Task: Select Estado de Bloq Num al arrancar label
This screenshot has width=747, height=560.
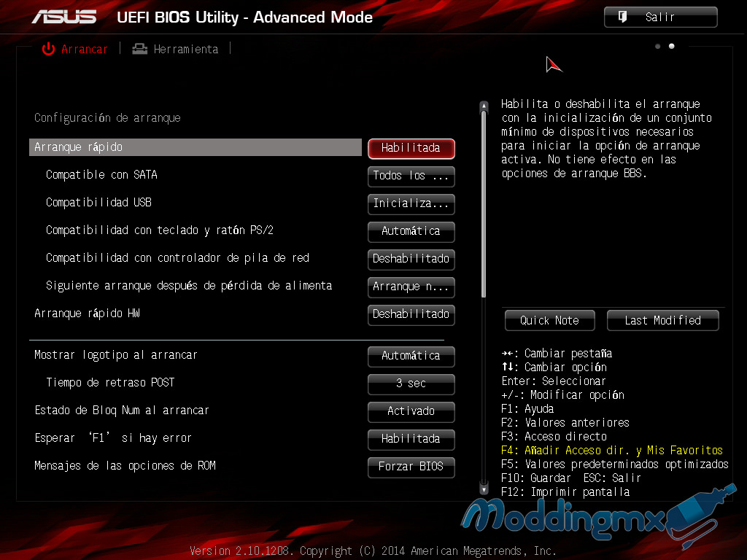Action: (x=122, y=410)
